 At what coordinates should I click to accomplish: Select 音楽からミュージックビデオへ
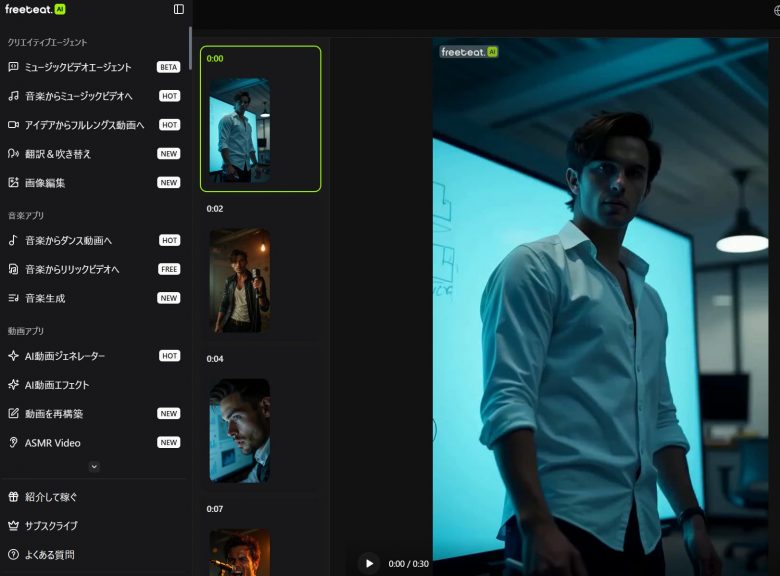click(94, 96)
